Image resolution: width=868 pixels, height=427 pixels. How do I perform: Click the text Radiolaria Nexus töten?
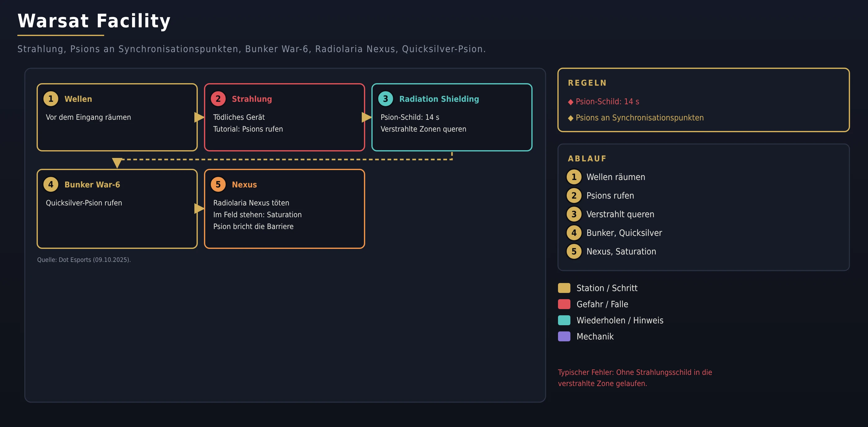point(251,203)
